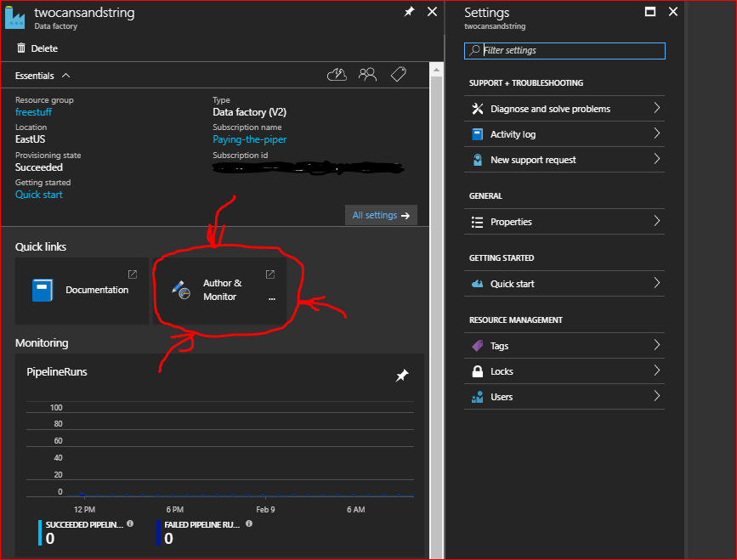This screenshot has height=560, width=737.
Task: Expand the New support request chevron
Action: 657,159
